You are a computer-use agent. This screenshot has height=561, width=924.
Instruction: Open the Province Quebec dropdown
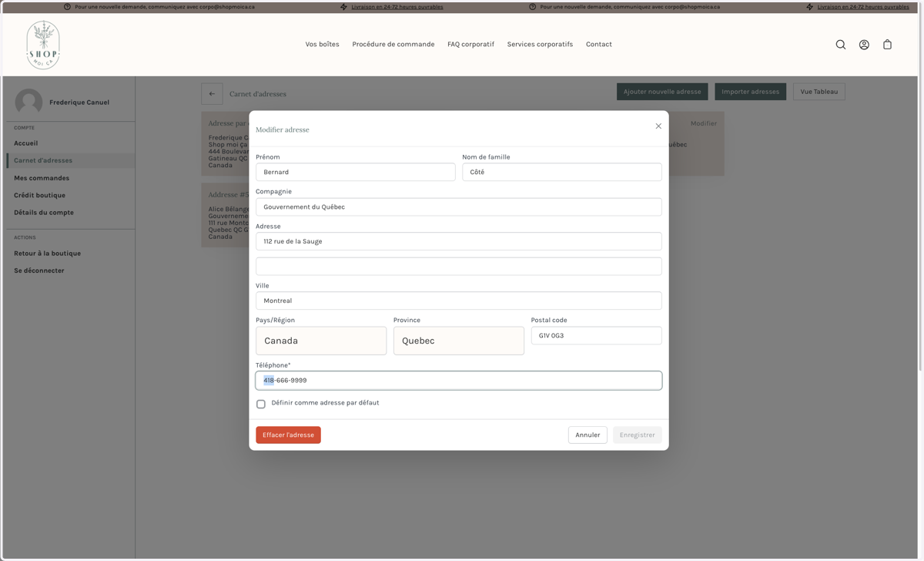(459, 341)
